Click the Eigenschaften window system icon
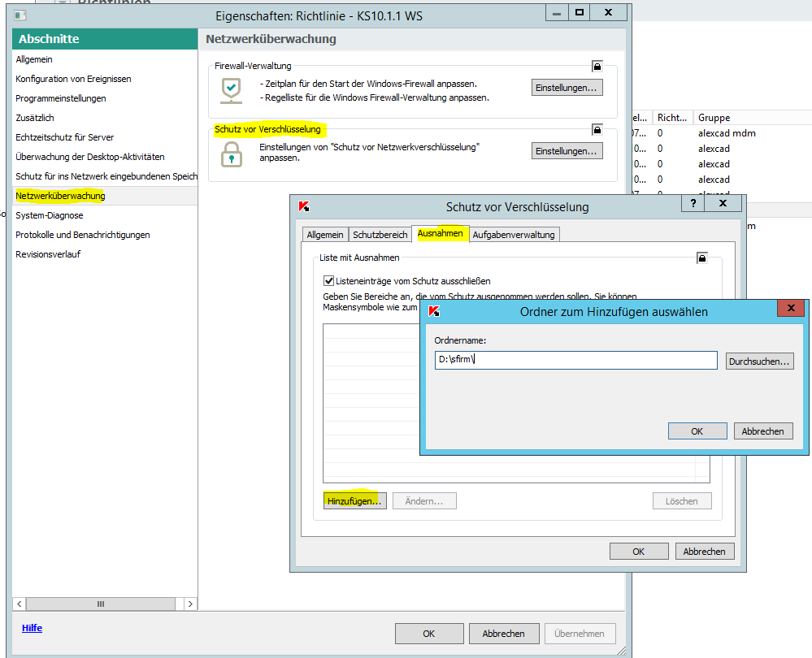812x658 pixels. [20, 15]
